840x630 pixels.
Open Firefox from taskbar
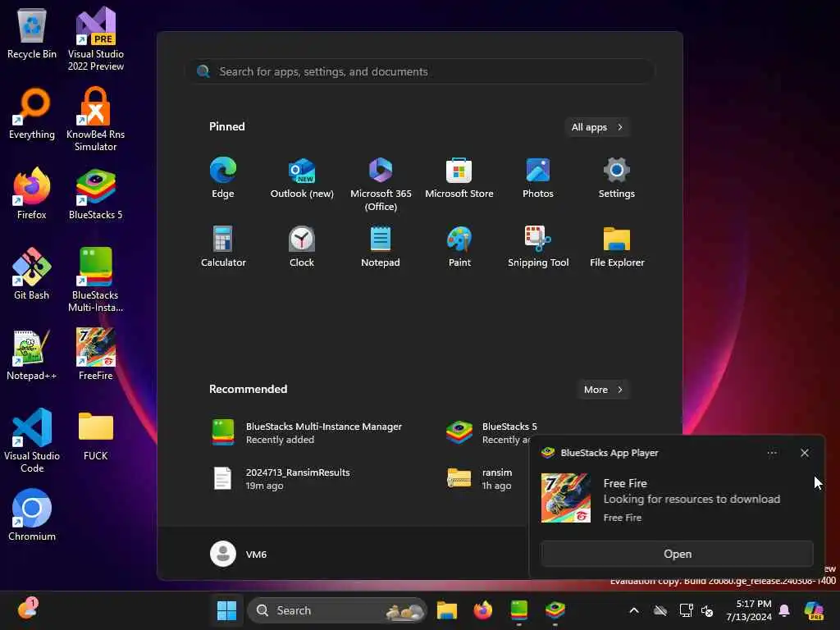482,610
